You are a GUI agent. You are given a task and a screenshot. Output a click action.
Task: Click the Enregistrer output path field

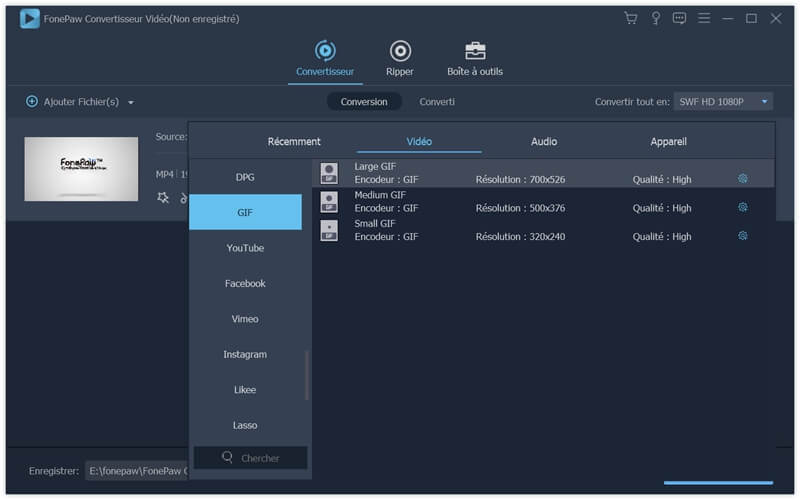[x=137, y=471]
